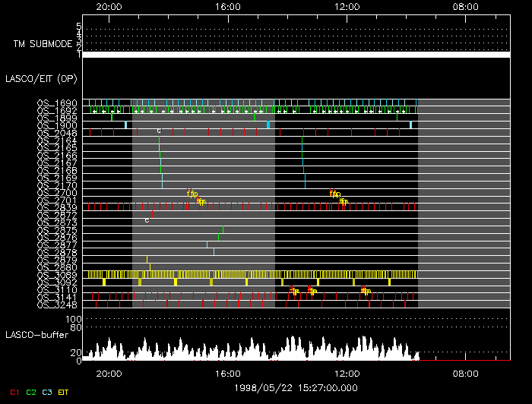532x404 pixels.
Task: Select the OS_1899 row label
Action: pos(57,118)
